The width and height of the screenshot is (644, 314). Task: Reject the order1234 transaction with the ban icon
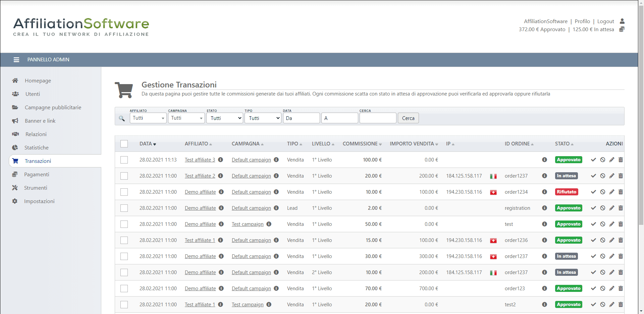[603, 192]
